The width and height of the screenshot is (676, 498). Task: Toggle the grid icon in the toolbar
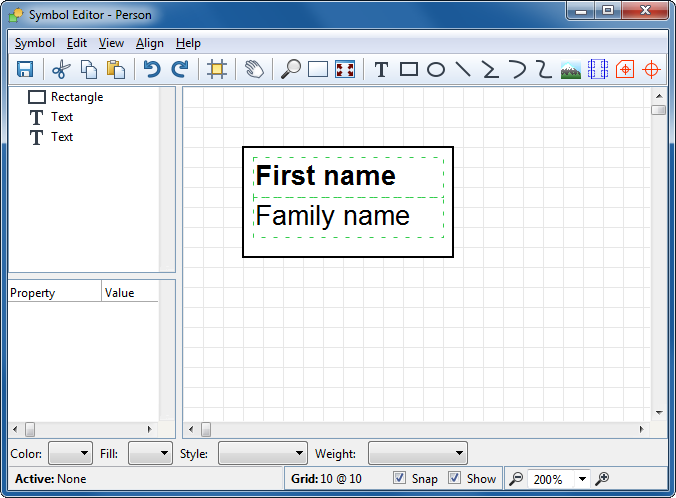tap(216, 69)
